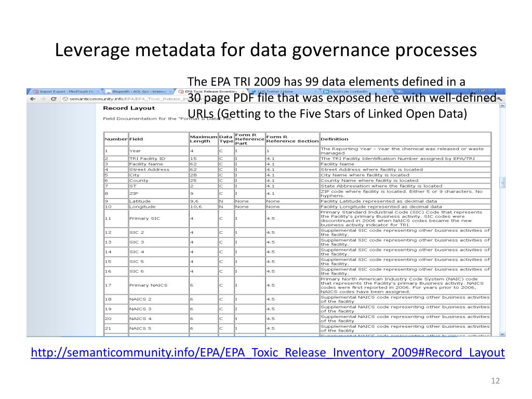532x399 pixels.
Task: Open the semanticommunity.info EPA Record_Layout hyperlink
Action: click(x=268, y=353)
